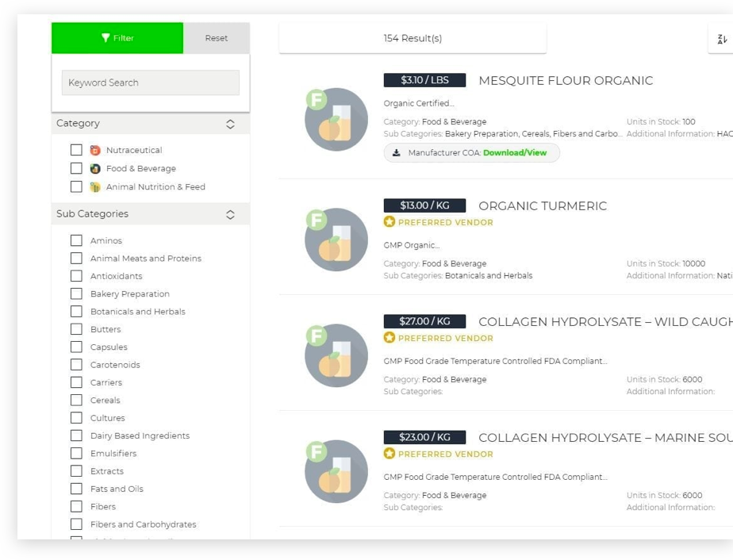Check the Nutraceutical category checkbox

coord(76,150)
